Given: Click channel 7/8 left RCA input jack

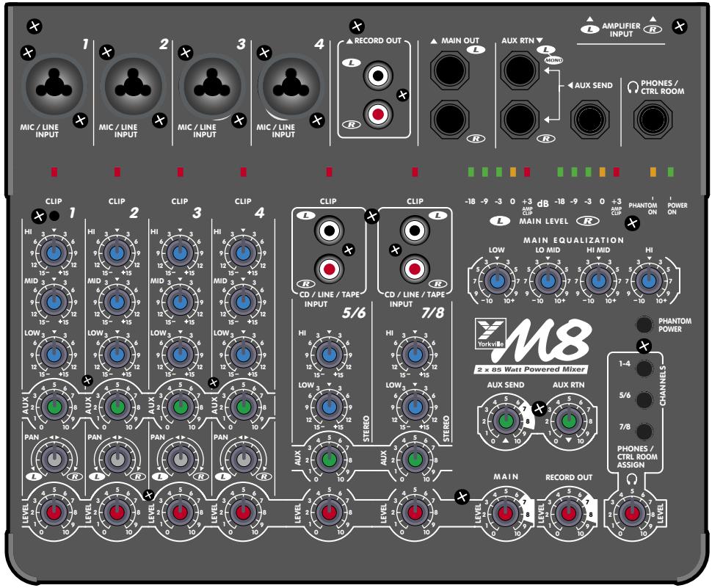Looking at the screenshot, I should [x=414, y=231].
